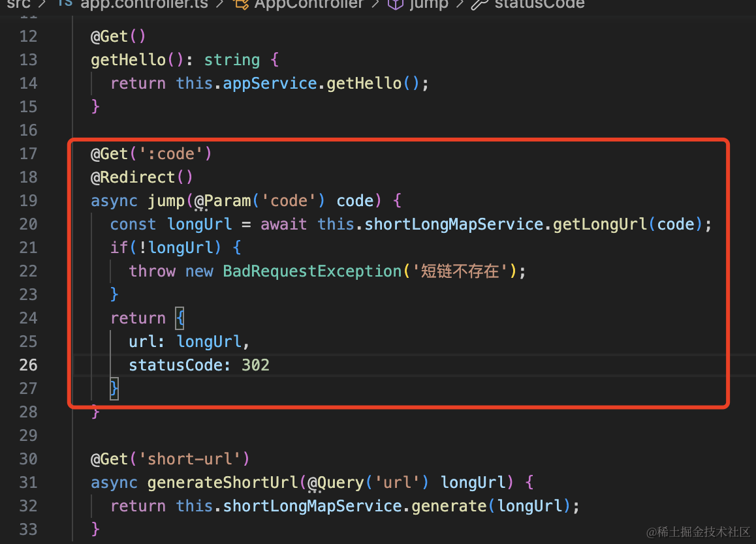Click the highlighted closing brace on line 27
The height and width of the screenshot is (544, 756).
pos(114,388)
